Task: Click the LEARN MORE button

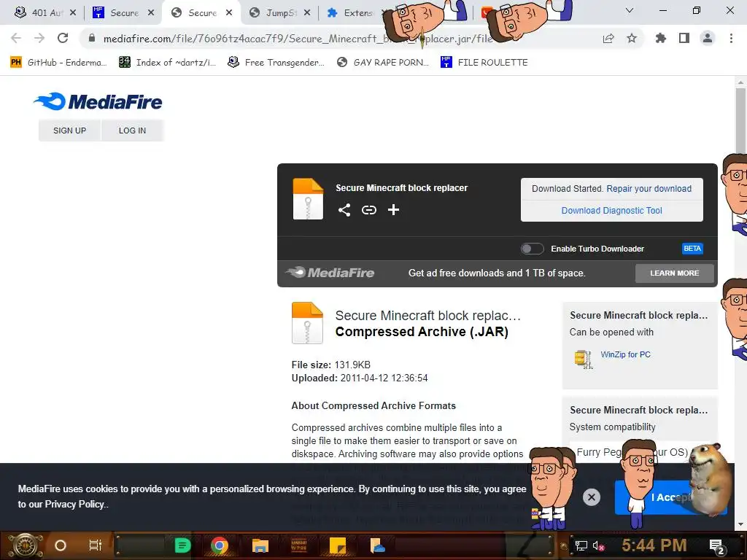Action: 675,273
